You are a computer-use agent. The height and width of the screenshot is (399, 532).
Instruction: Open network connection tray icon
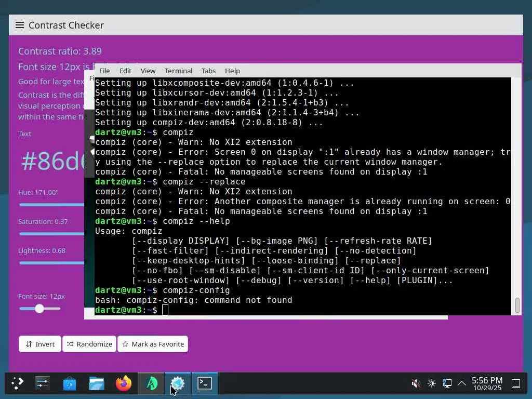[447, 383]
